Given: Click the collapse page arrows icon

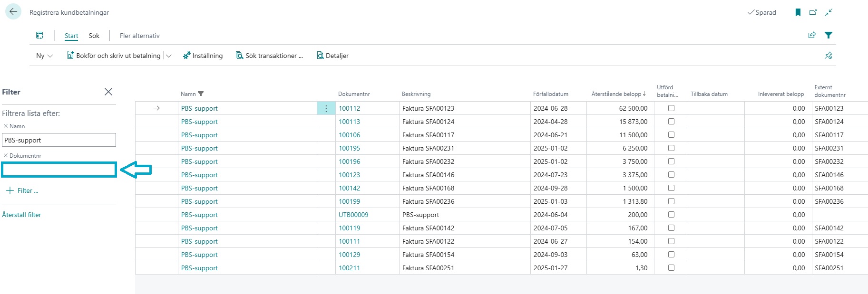Looking at the screenshot, I should coord(829,12).
